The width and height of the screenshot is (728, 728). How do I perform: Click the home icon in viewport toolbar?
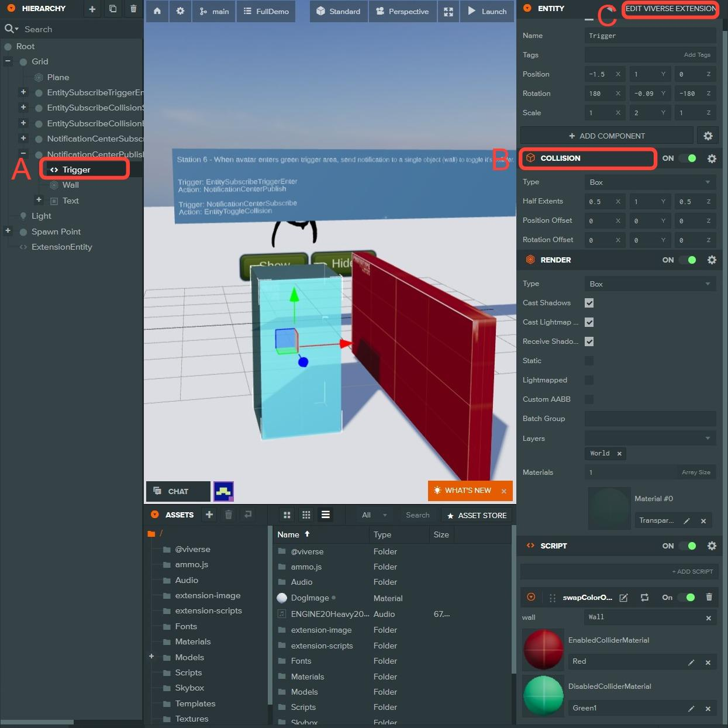tap(157, 11)
